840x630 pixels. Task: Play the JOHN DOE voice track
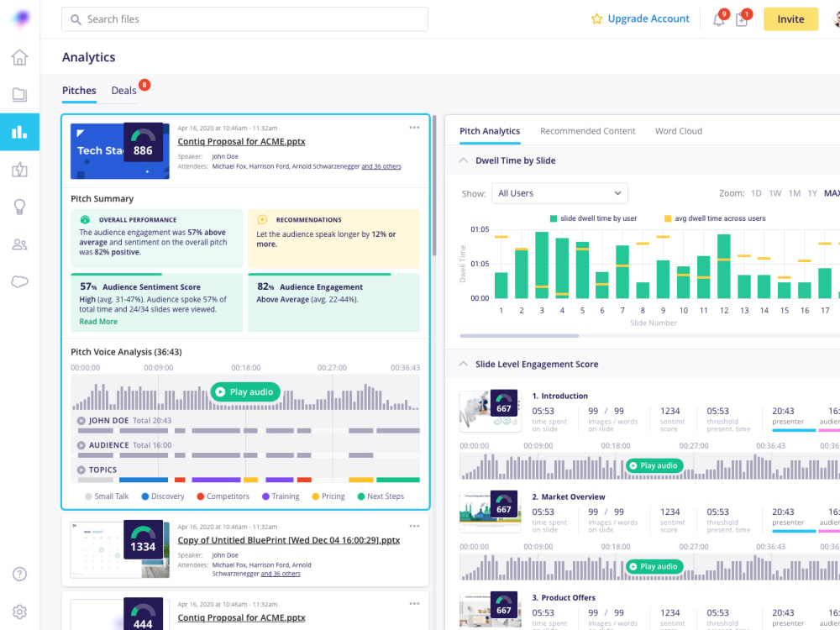(x=81, y=421)
